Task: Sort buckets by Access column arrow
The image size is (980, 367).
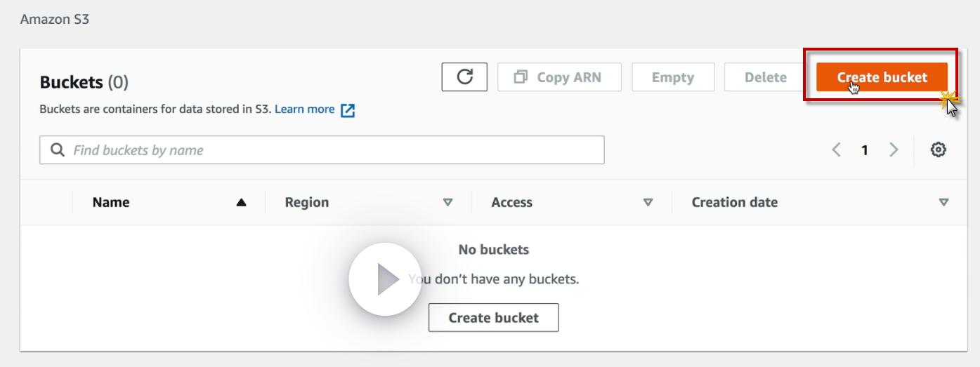Action: [x=648, y=203]
